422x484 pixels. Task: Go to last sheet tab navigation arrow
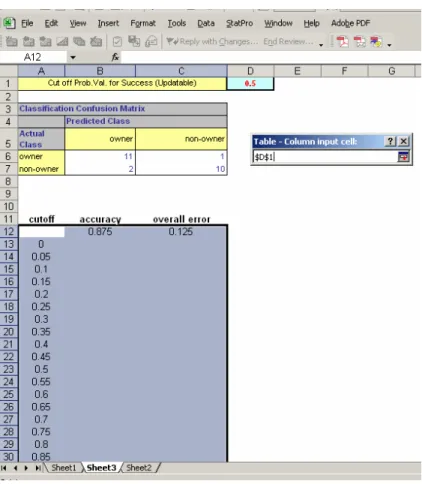[38, 468]
